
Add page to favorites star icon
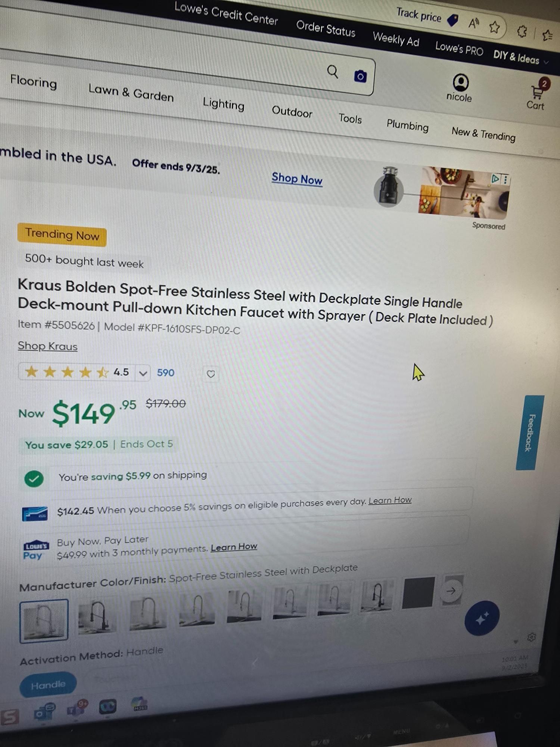click(494, 27)
